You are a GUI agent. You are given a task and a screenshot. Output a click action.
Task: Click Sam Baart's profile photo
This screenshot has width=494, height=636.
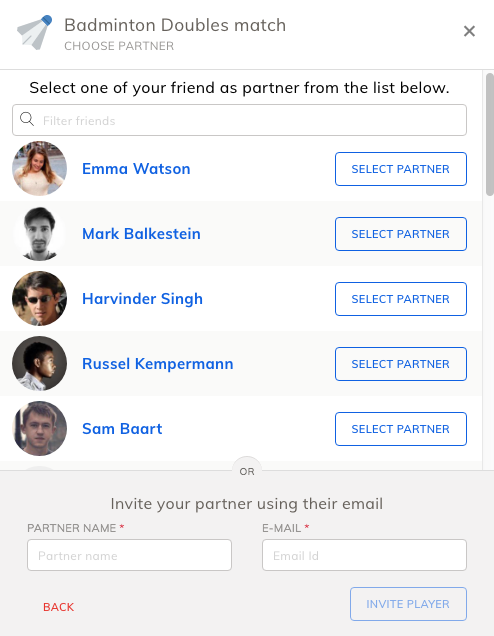click(39, 428)
